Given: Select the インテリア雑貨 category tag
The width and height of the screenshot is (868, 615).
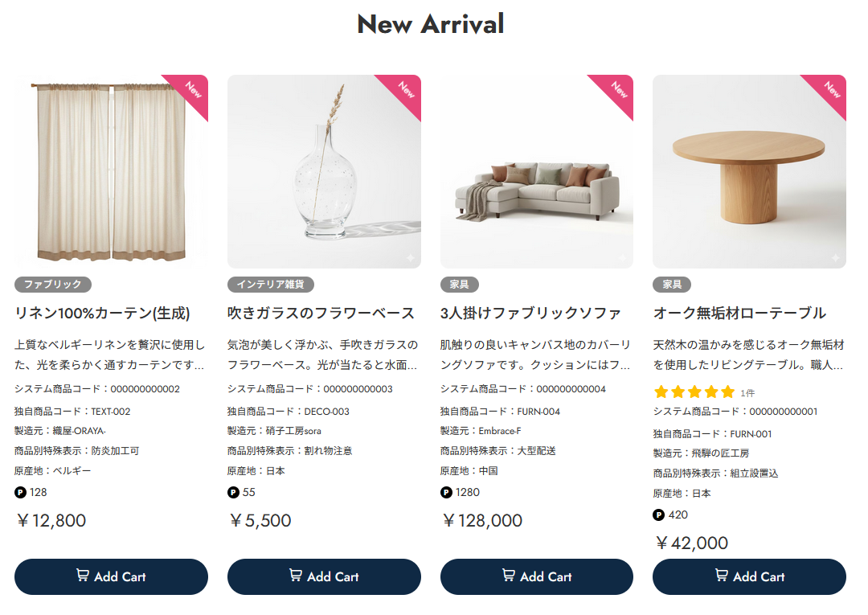Looking at the screenshot, I should (x=271, y=285).
